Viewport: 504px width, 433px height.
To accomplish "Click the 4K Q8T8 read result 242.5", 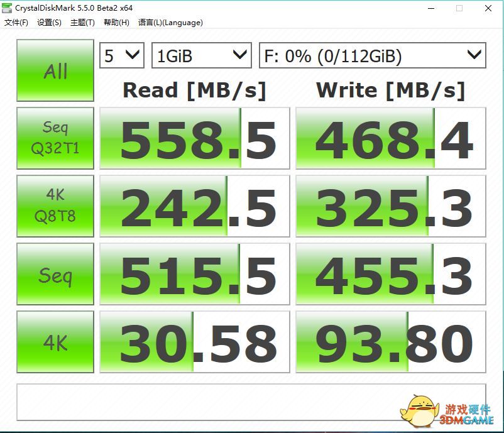I will pyautogui.click(x=195, y=206).
